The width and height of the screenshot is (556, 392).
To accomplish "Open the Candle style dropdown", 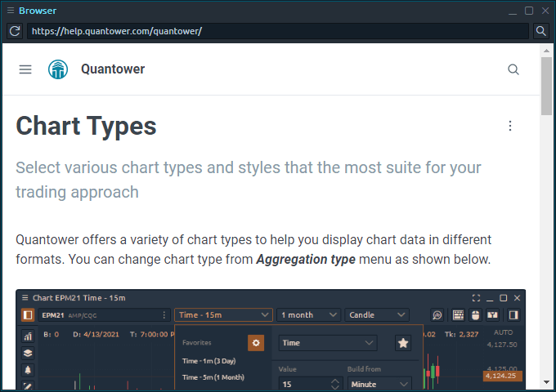I will (377, 314).
